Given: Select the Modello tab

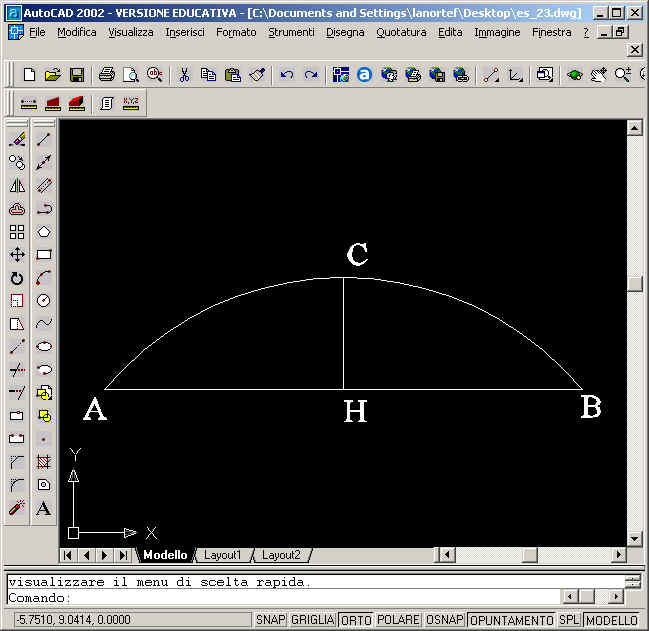Looking at the screenshot, I should pos(165,555).
